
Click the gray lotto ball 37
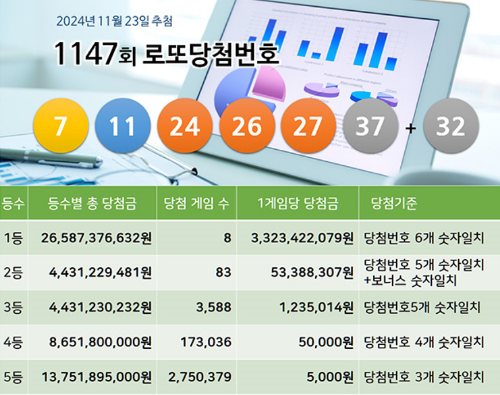[x=371, y=126]
